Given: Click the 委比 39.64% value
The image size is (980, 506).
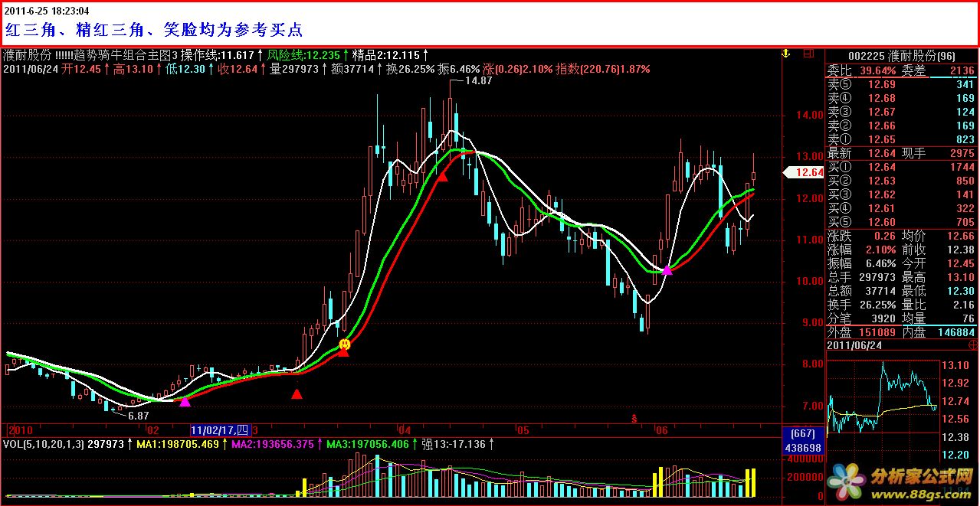Looking at the screenshot, I should tap(878, 70).
